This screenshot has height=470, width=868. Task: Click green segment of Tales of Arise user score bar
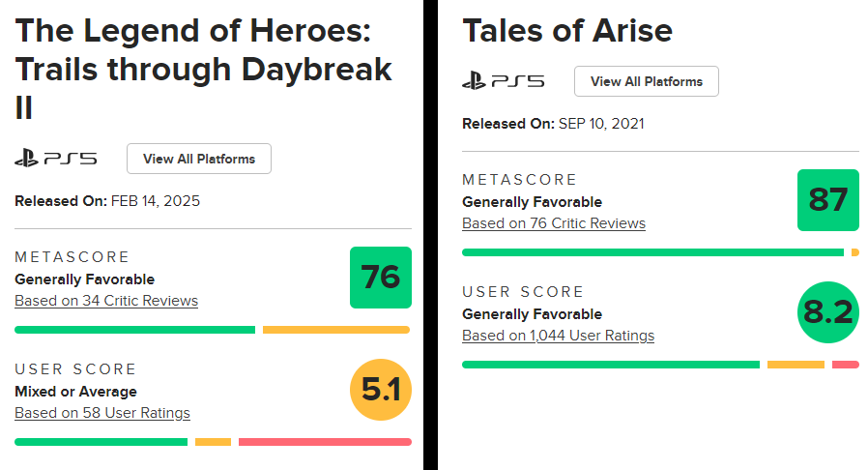pyautogui.click(x=611, y=365)
